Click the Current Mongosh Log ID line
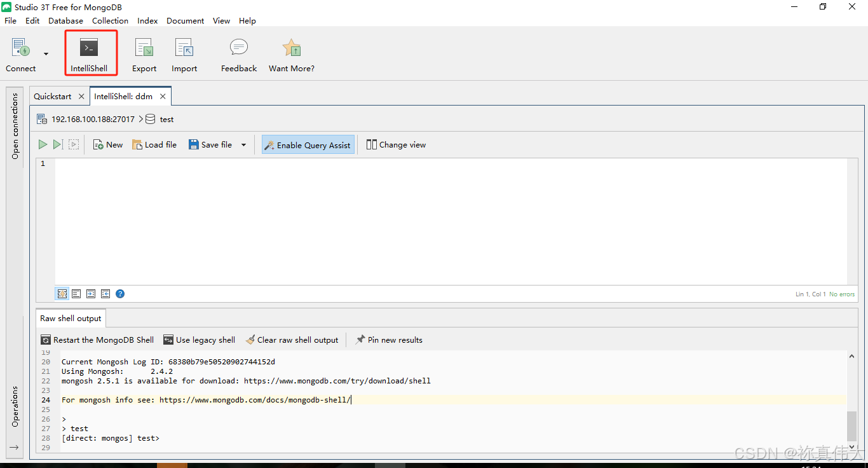 click(168, 362)
